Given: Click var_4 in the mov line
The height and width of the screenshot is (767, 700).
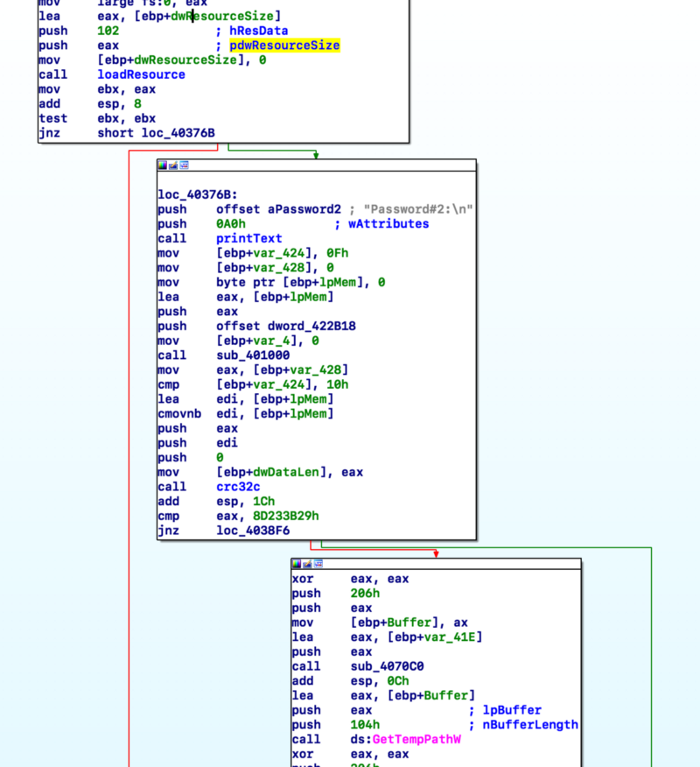Looking at the screenshot, I should click(x=271, y=341).
